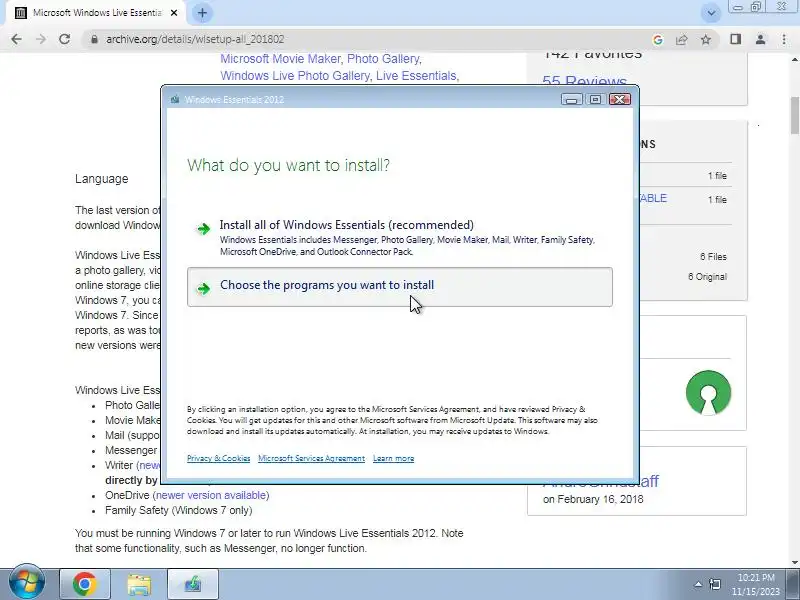Open the 55 Reviews link

click(584, 81)
